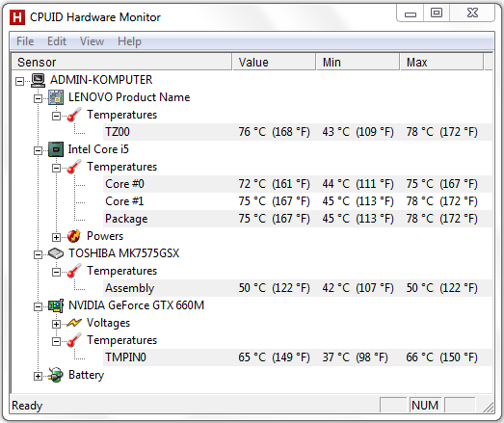Collapse the TOSHIBA MK7575GSX node
This screenshot has width=504, height=423.
pos(38,255)
